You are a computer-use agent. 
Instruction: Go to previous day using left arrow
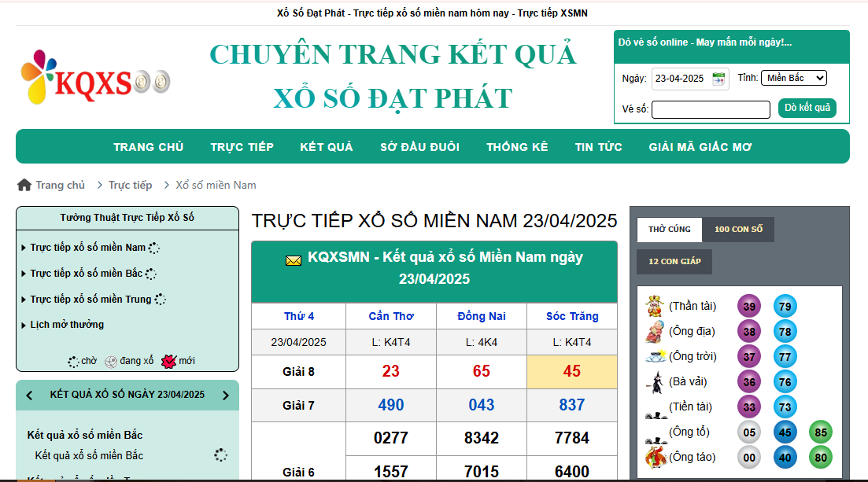point(30,396)
